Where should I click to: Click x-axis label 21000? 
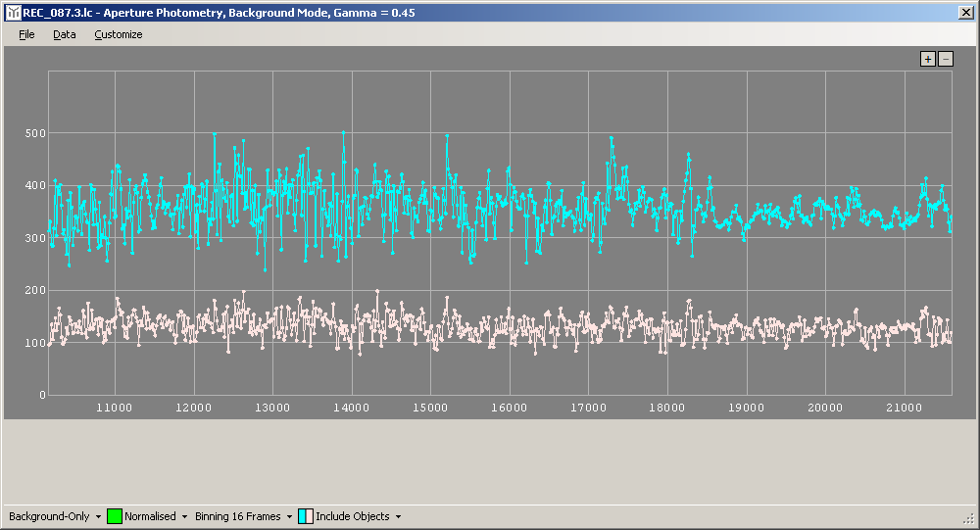(x=904, y=408)
